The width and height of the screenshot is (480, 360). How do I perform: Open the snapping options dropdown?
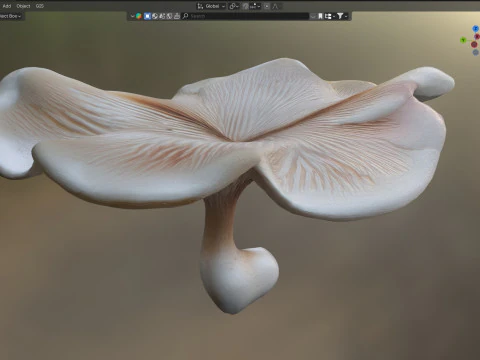pyautogui.click(x=255, y=6)
